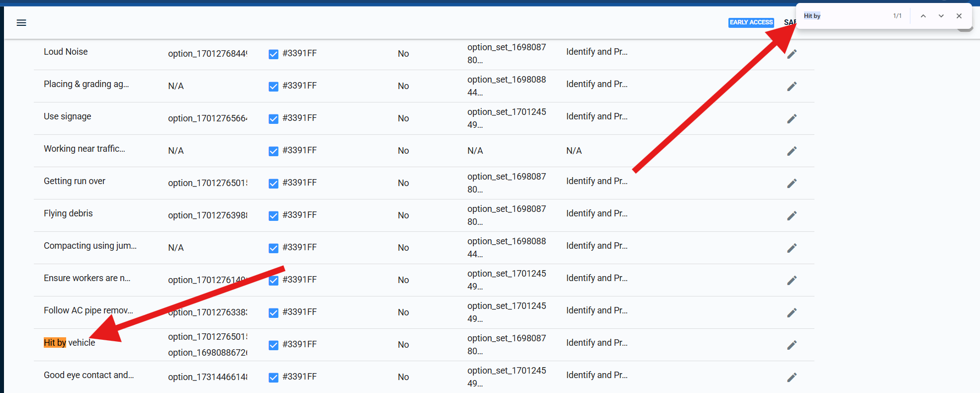Toggle checkbox in Placing & grading row

(273, 87)
